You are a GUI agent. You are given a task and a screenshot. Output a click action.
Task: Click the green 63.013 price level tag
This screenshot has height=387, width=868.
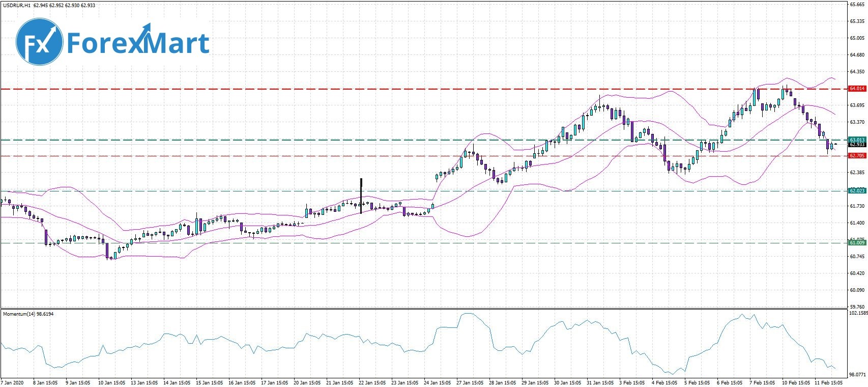tap(857, 140)
